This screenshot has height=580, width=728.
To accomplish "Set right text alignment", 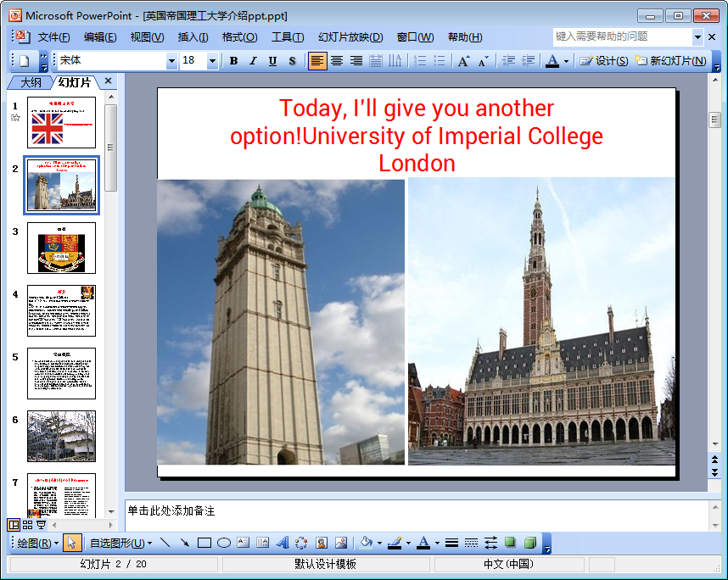I will (356, 61).
